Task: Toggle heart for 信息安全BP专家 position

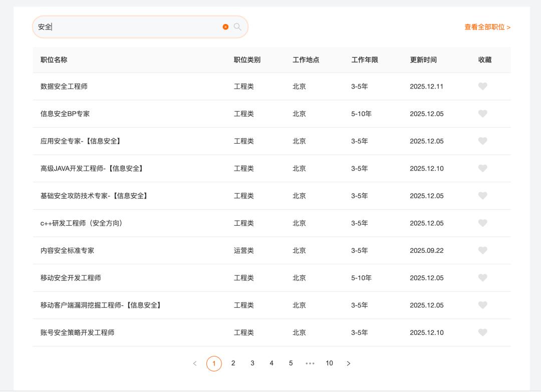Action: pos(482,114)
